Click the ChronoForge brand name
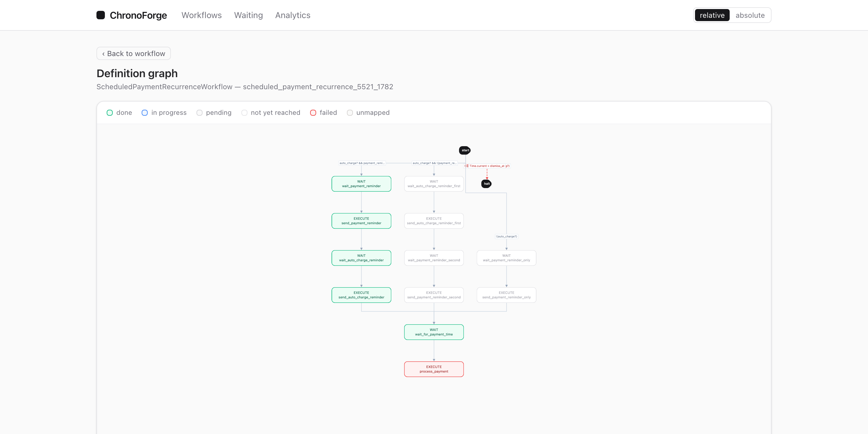Image resolution: width=868 pixels, height=434 pixels. coord(138,15)
